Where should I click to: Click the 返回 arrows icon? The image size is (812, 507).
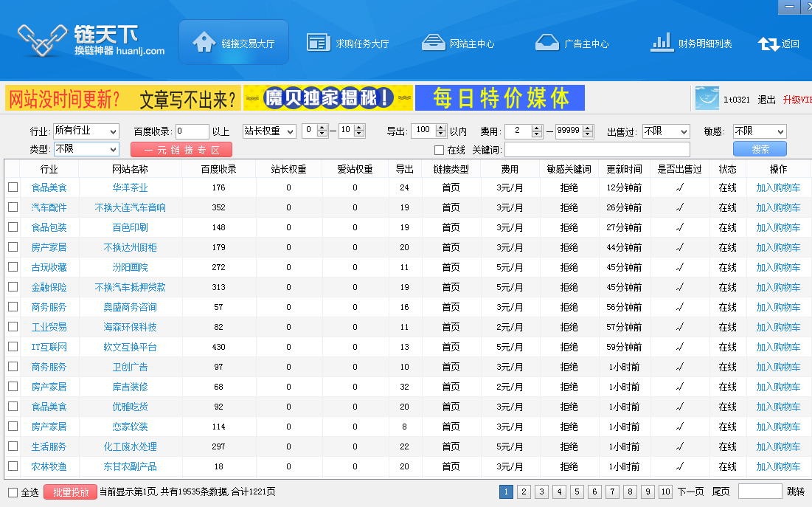768,44
